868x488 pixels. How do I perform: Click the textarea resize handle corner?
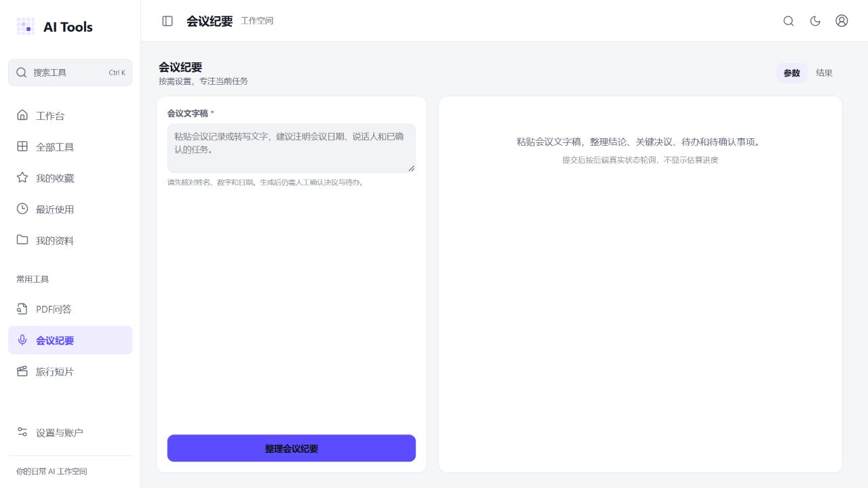point(411,168)
